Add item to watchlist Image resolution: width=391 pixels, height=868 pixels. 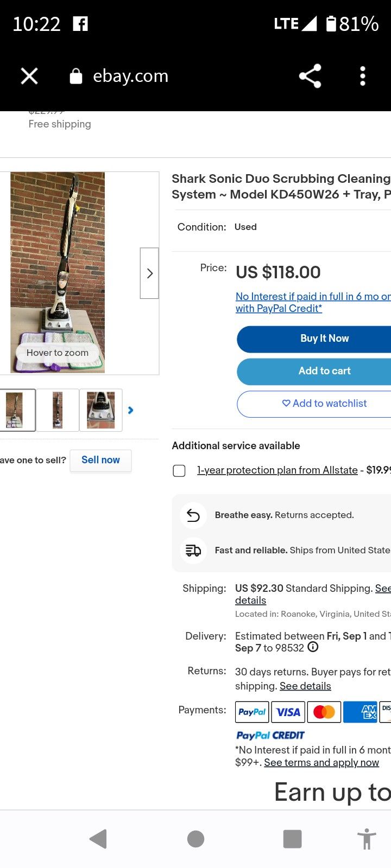coord(325,404)
